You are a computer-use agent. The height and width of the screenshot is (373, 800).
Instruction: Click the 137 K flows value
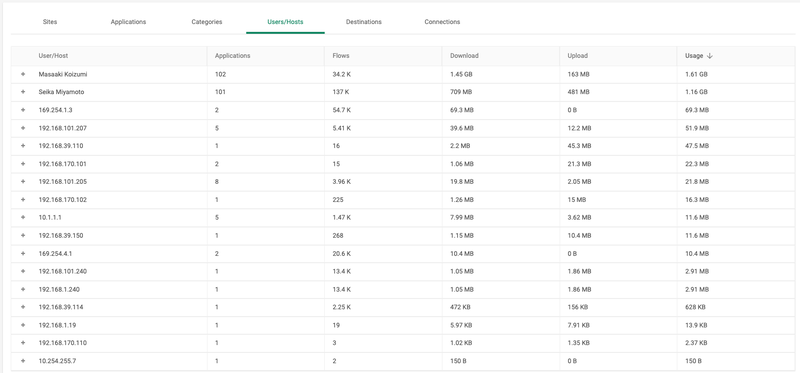coord(340,92)
